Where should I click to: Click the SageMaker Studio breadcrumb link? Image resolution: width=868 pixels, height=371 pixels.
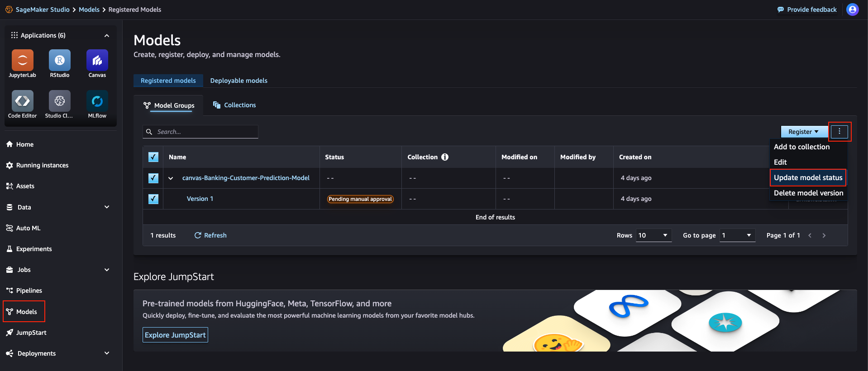[43, 10]
